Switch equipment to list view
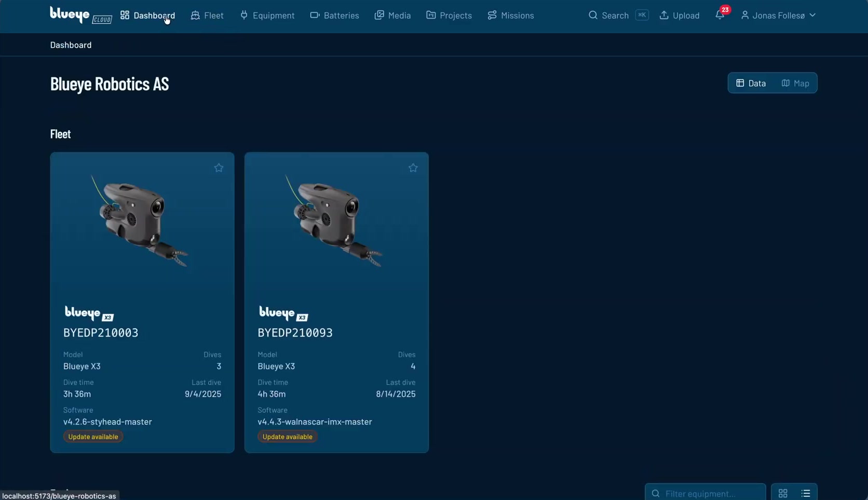Screen dimensions: 868x500 point(806,493)
